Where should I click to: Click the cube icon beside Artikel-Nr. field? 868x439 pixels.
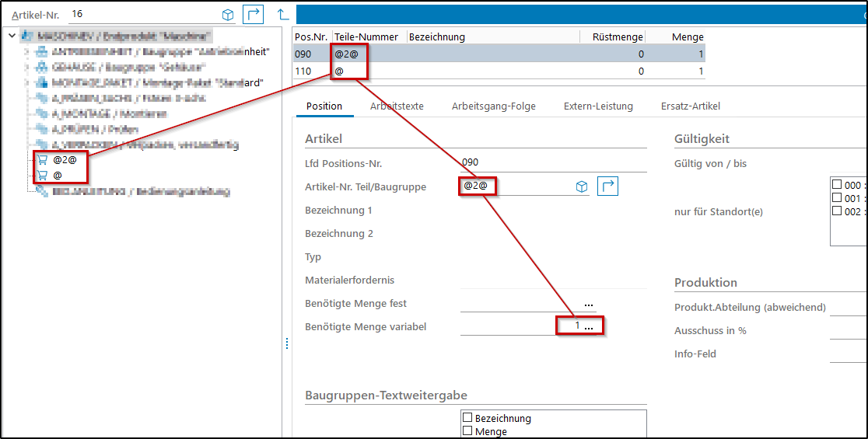click(228, 15)
